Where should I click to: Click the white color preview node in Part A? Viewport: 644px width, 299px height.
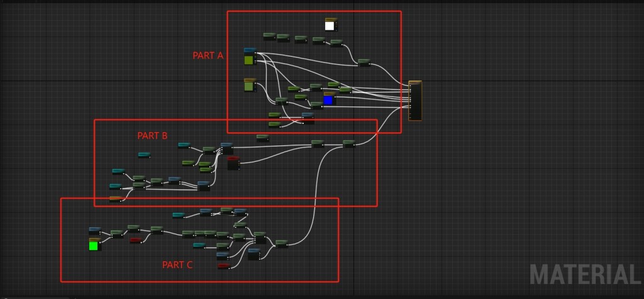pos(330,25)
